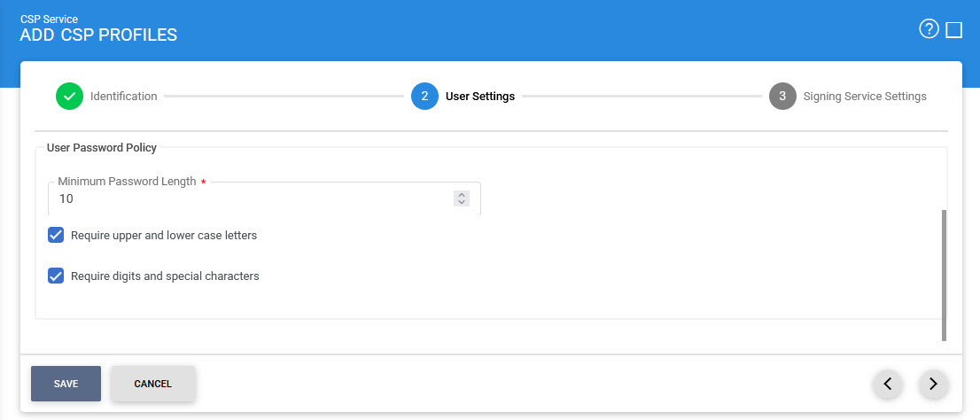Screen dimensions: 980x420
Task: Select the User Settings step label
Action: pyautogui.click(x=480, y=96)
